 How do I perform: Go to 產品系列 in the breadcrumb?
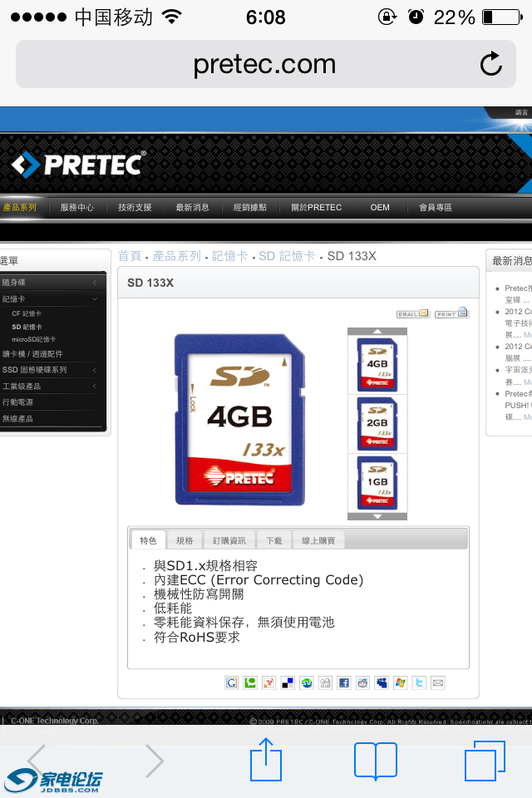tap(177, 256)
